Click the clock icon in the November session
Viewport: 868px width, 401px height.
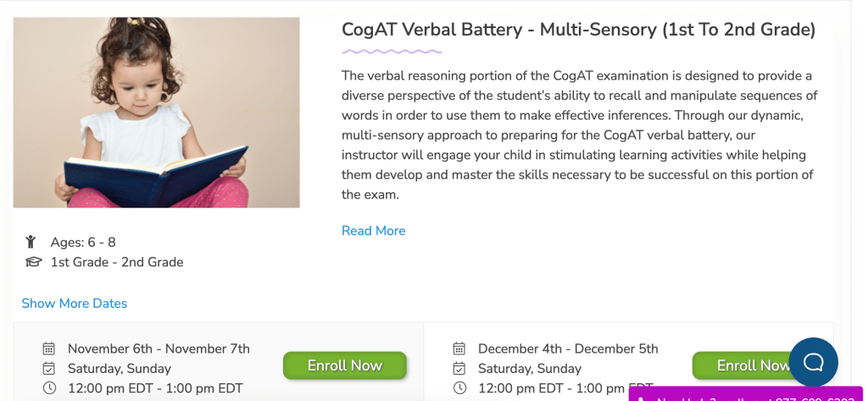[49, 388]
